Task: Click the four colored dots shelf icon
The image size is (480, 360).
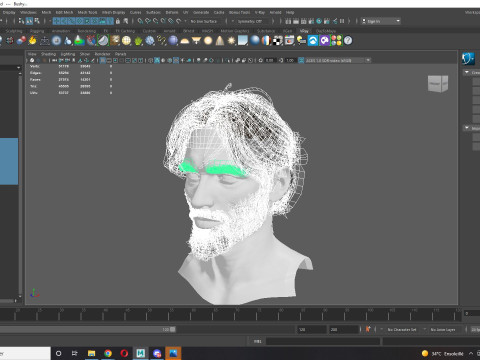Action: click(336, 41)
